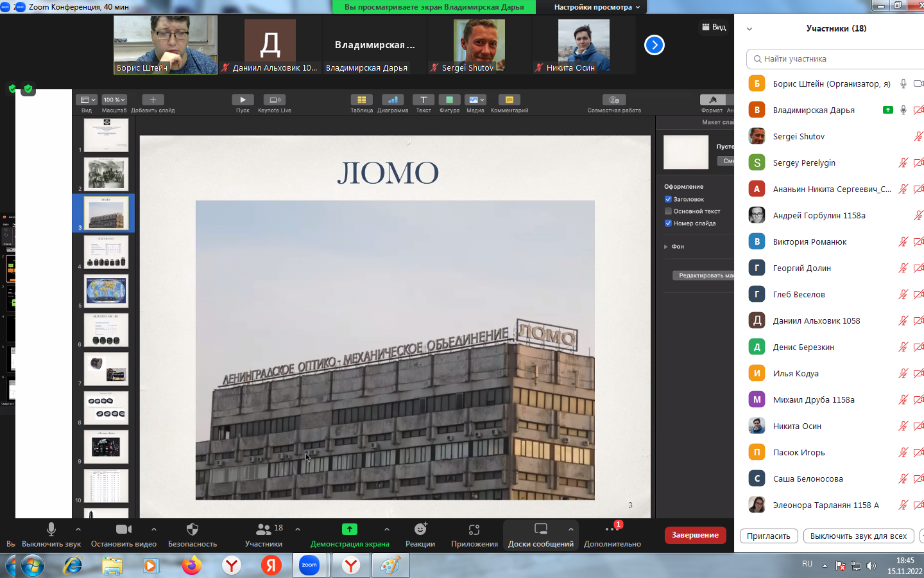
Task: Click Остановить видео camera icon
Action: (x=124, y=529)
